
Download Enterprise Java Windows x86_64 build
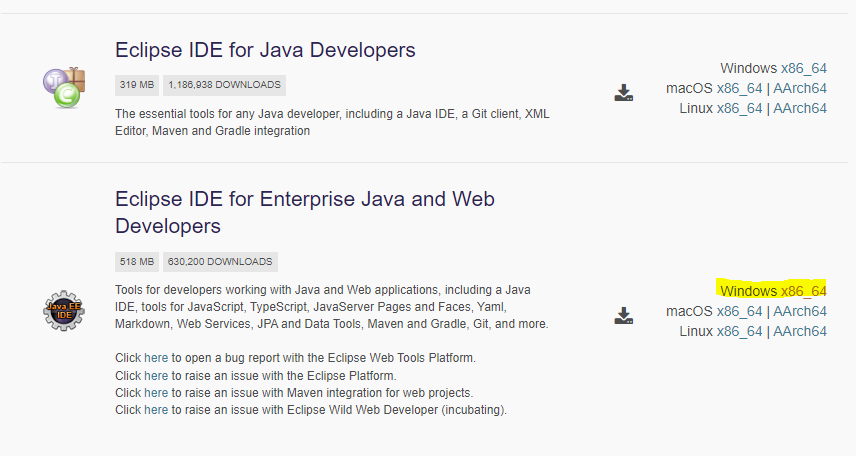[x=804, y=291]
